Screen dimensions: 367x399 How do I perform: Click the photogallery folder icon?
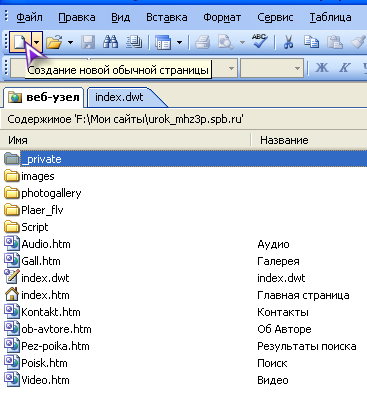pyautogui.click(x=12, y=193)
